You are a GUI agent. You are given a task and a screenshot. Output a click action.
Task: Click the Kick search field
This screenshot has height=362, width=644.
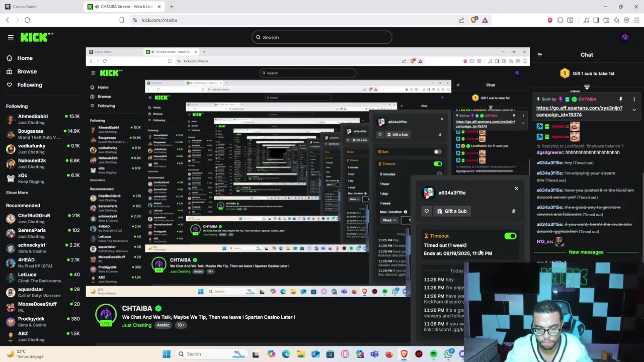tap(322, 37)
